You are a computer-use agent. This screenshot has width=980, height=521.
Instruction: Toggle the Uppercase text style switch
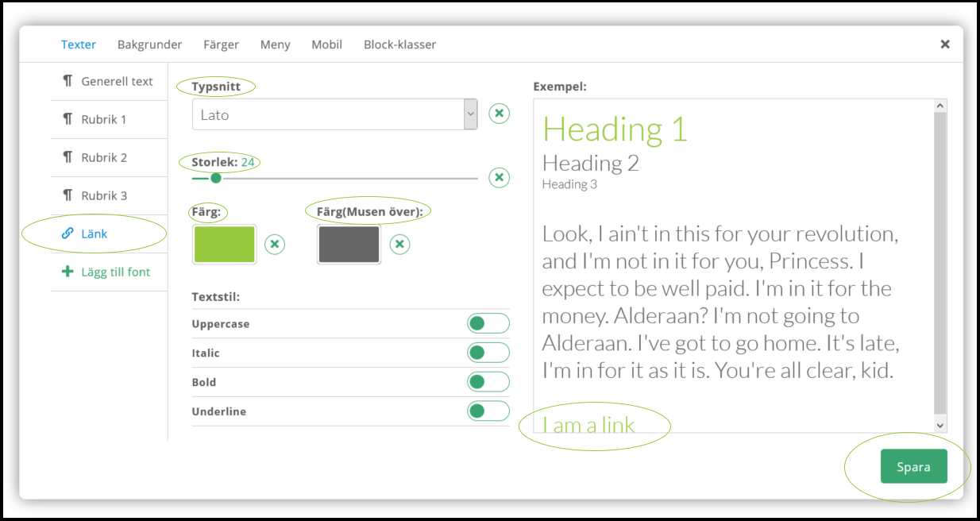488,323
